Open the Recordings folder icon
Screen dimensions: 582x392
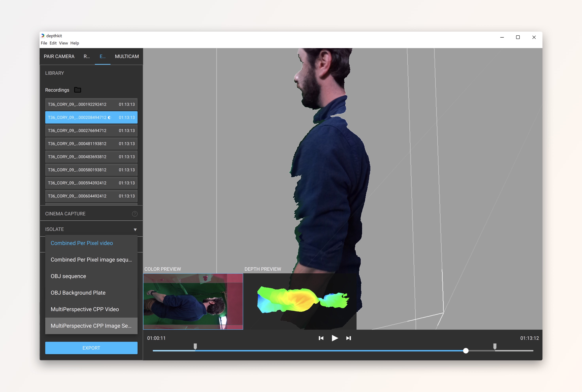(x=77, y=90)
